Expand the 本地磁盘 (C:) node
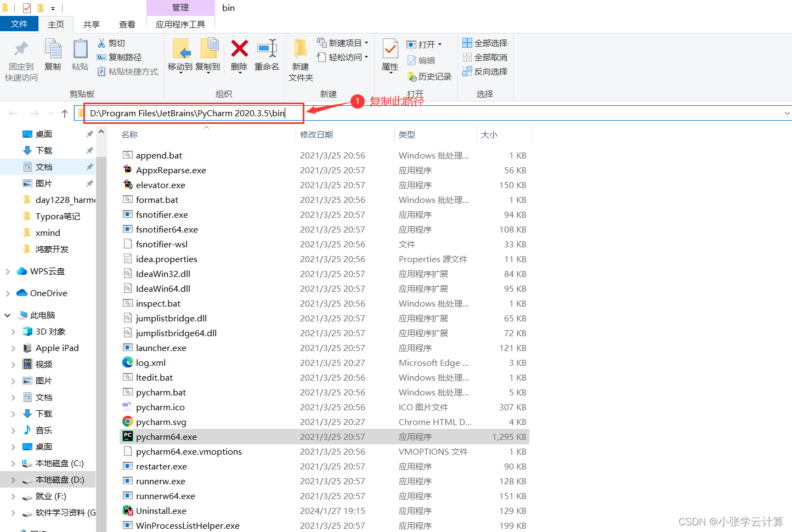The height and width of the screenshot is (532, 792). pos(13,463)
